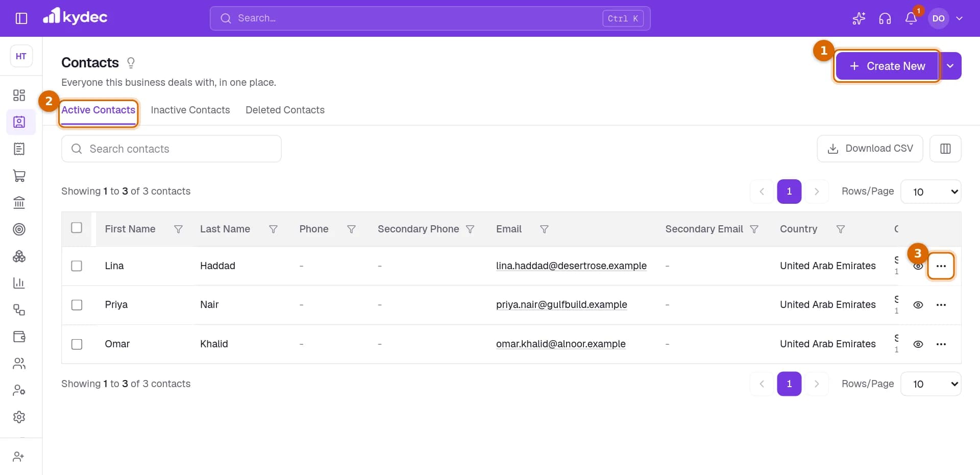Select page 1 in the pagination below the table

(x=789, y=384)
